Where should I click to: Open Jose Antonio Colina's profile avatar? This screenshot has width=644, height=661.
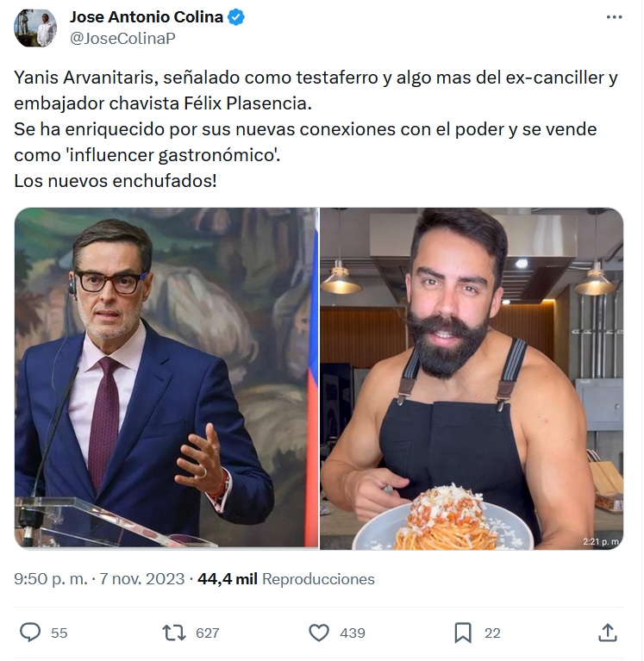35,28
